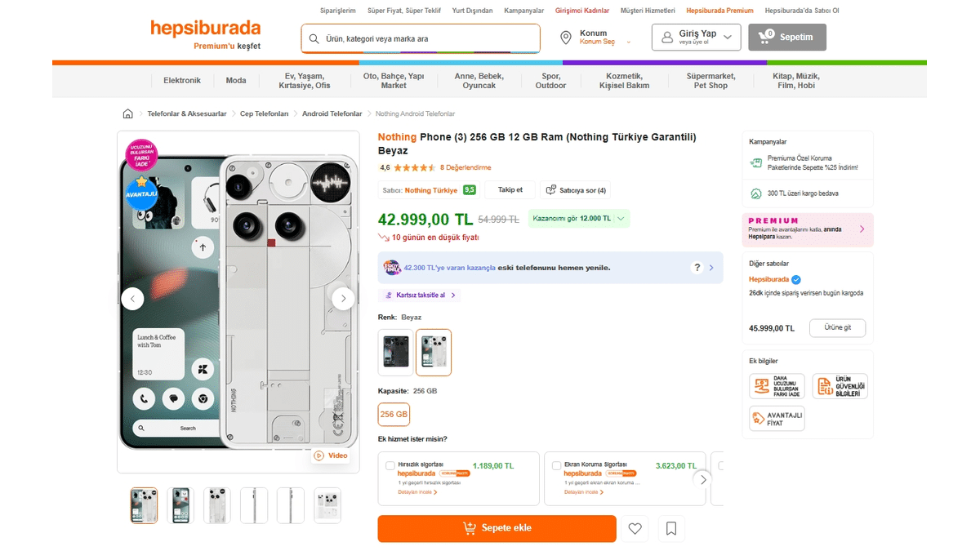This screenshot has width=980, height=551.
Task: Select the black color variant swatch
Action: click(396, 352)
